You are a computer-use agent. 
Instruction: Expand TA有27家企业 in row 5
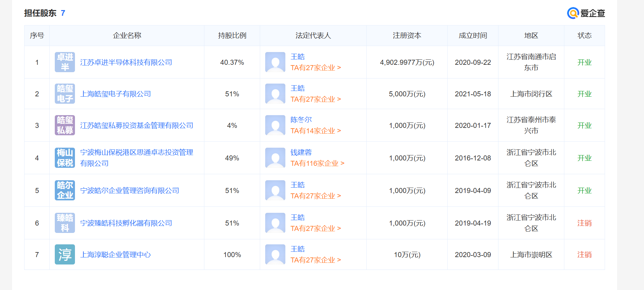(316, 196)
